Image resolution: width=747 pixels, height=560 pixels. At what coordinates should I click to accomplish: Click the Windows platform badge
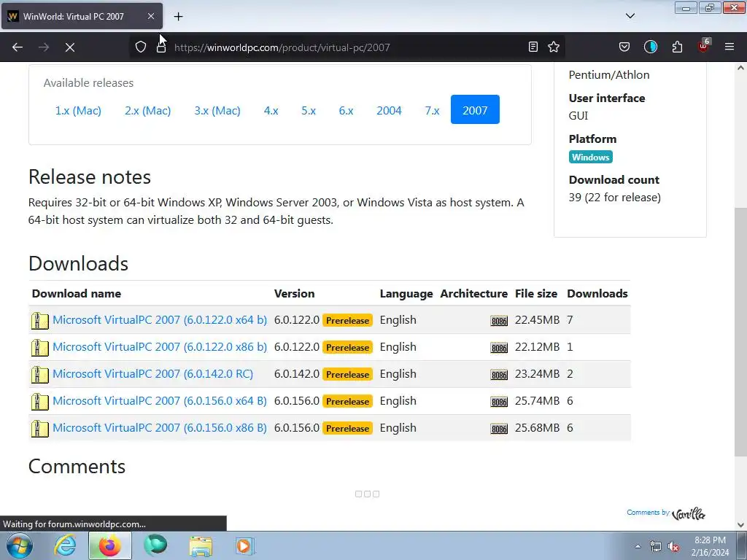click(590, 157)
